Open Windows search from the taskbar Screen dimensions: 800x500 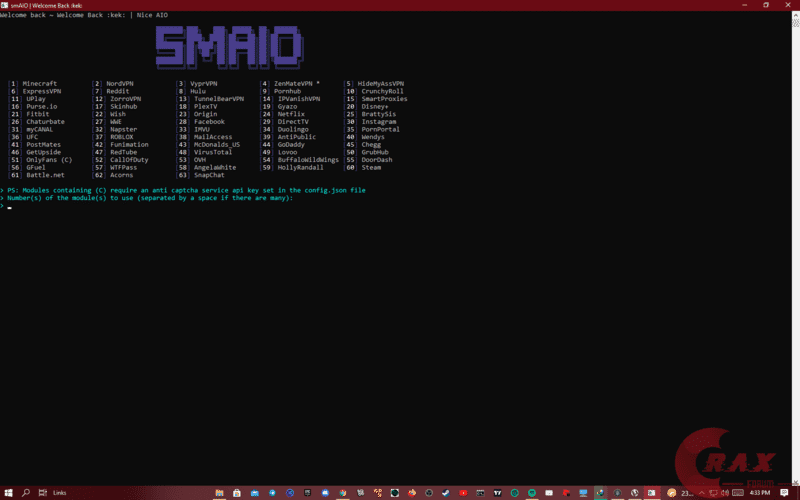click(26, 492)
